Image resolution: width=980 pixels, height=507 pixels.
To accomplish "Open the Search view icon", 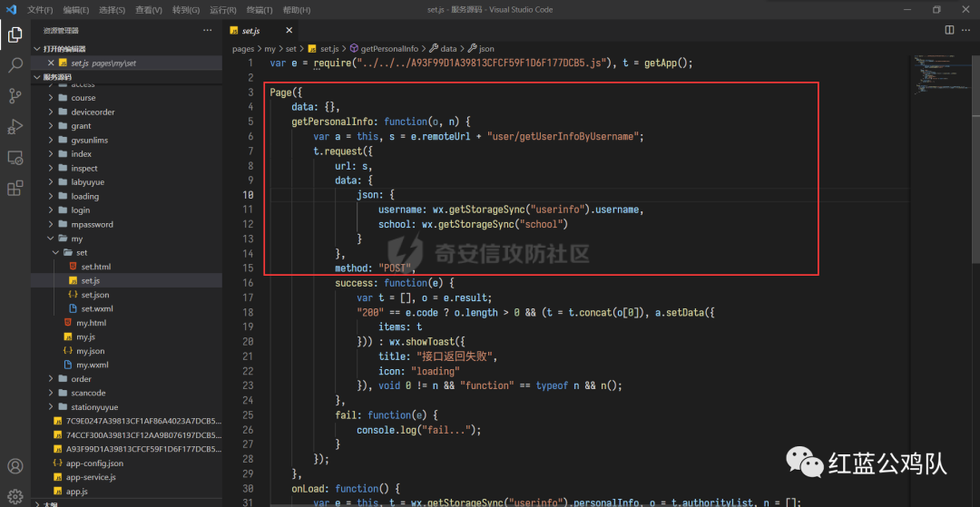I will (15, 65).
